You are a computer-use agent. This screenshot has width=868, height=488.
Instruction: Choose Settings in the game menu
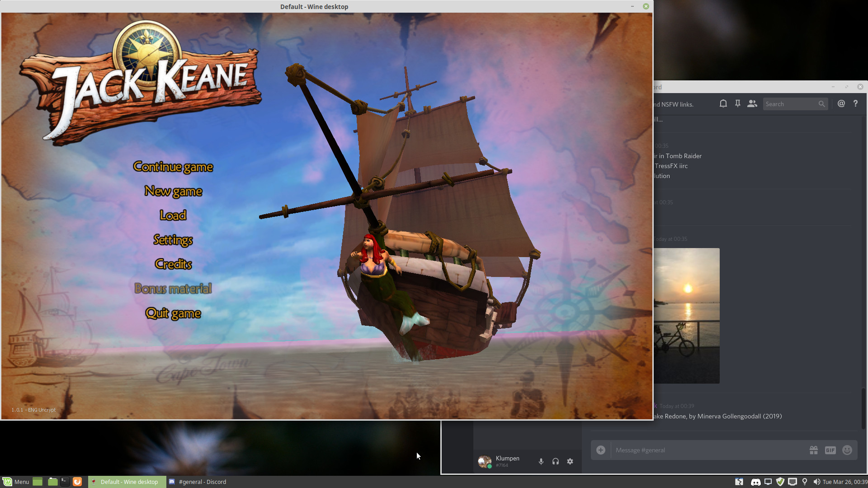(173, 239)
